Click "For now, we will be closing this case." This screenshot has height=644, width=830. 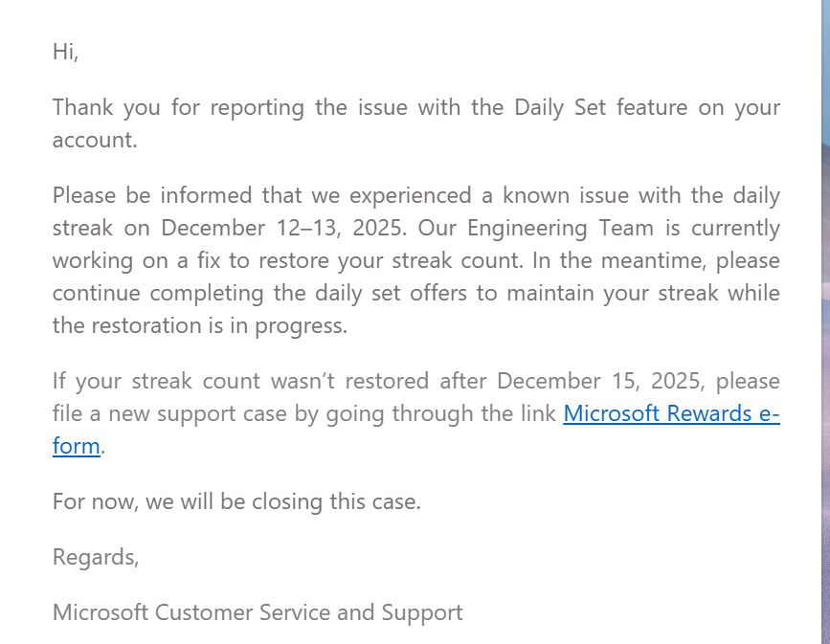[236, 501]
